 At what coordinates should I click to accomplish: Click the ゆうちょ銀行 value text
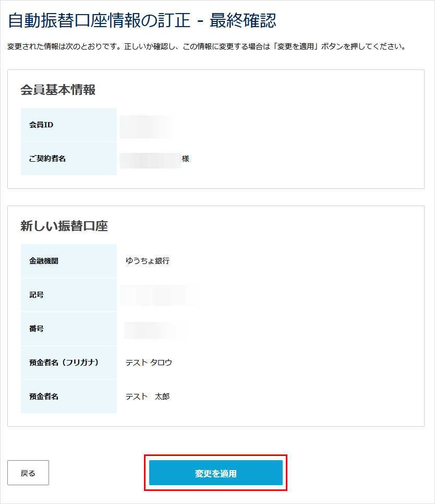pyautogui.click(x=148, y=261)
